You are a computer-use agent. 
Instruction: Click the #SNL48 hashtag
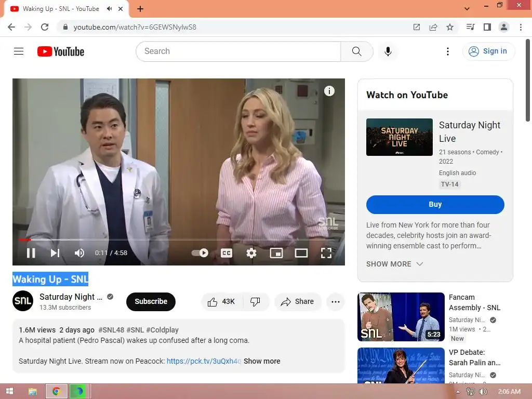[111, 330]
